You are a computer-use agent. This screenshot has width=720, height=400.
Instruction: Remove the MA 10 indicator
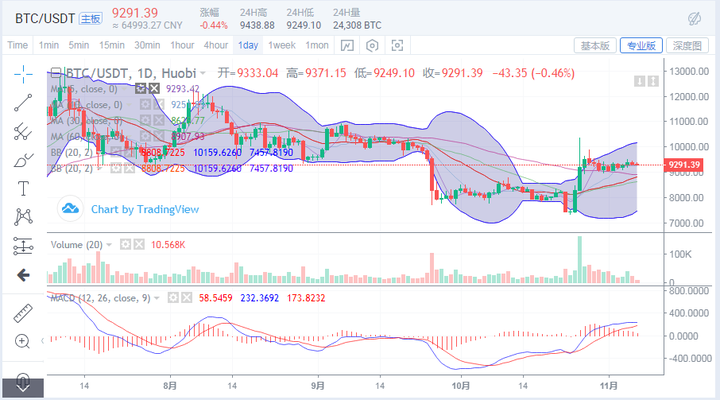[x=158, y=105]
